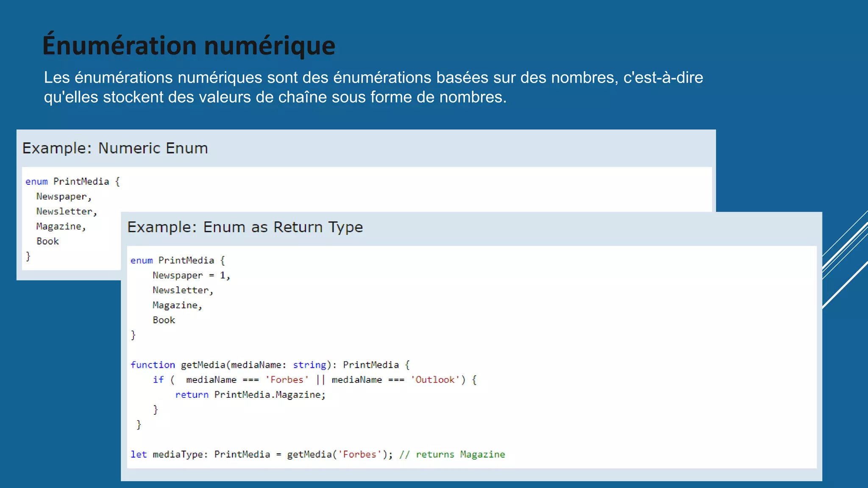Click the white diagonal lines decoration
Viewport: 868px width, 488px height.
(x=846, y=258)
